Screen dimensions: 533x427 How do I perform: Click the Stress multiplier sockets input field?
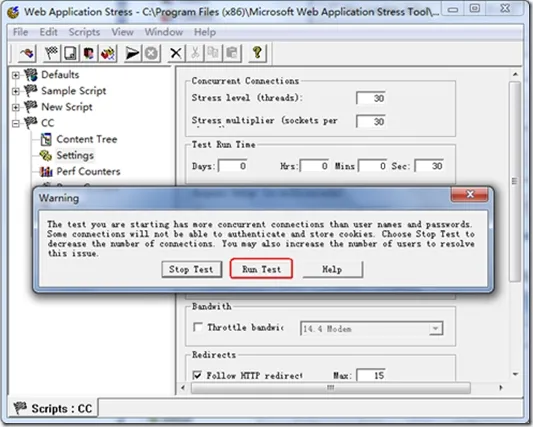tap(371, 121)
